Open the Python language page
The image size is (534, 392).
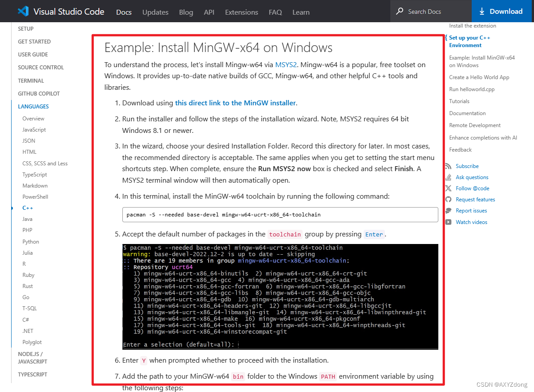coord(31,242)
